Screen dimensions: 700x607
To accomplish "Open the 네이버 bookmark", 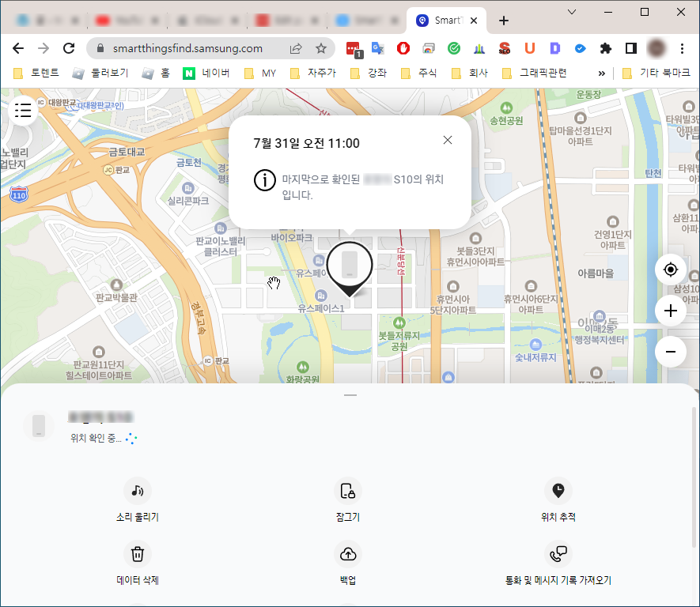I will (206, 74).
